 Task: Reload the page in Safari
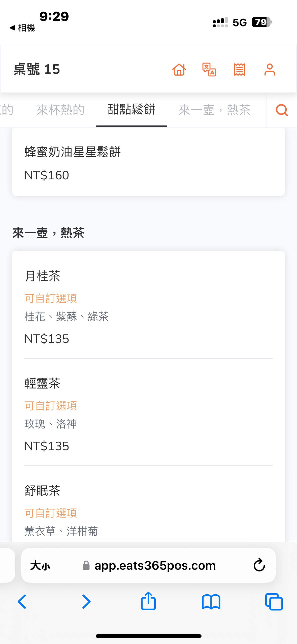(x=259, y=565)
